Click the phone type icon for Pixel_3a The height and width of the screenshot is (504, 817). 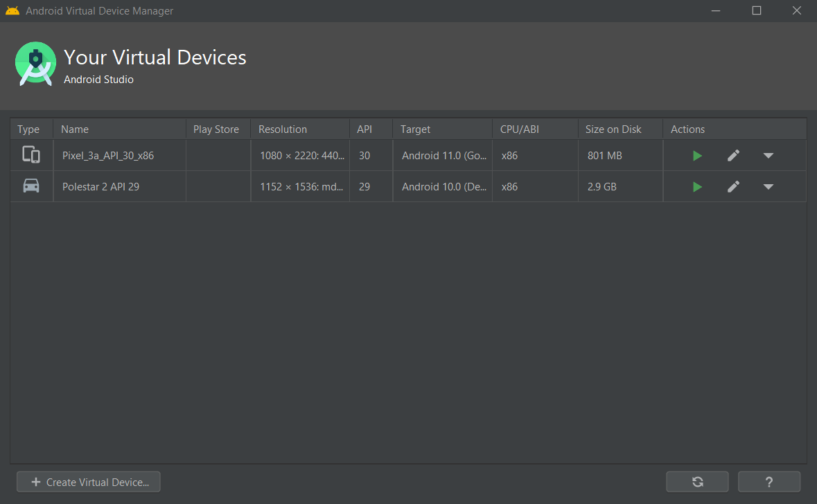(31, 155)
